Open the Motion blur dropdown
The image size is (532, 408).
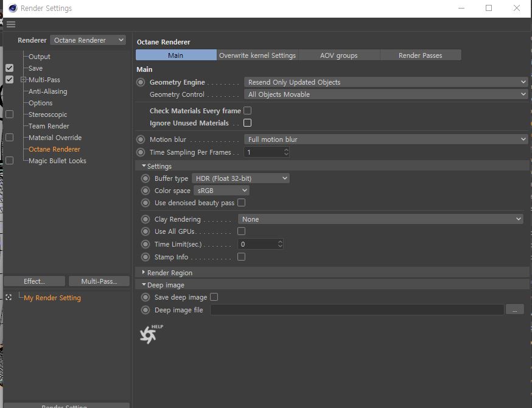[386, 139]
